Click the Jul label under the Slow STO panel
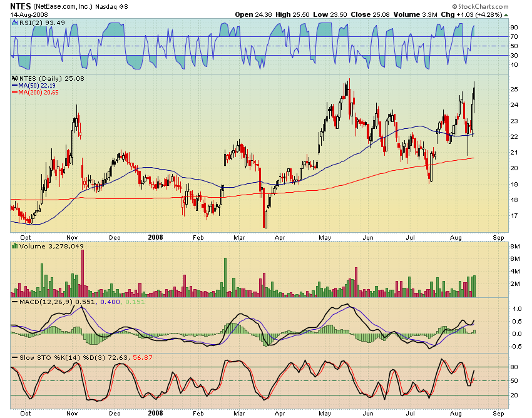The width and height of the screenshot is (532, 418). [x=411, y=413]
